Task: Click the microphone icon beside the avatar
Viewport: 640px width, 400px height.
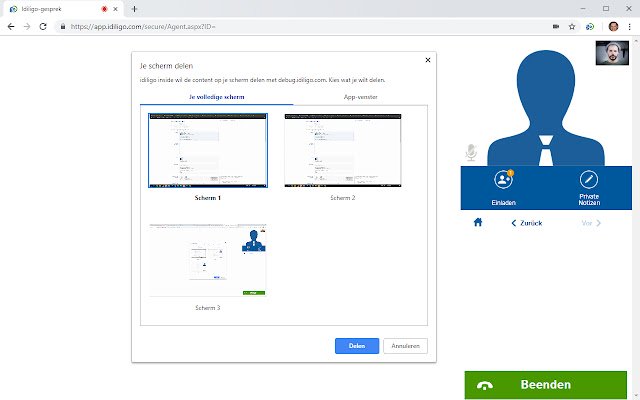Action: [471, 153]
